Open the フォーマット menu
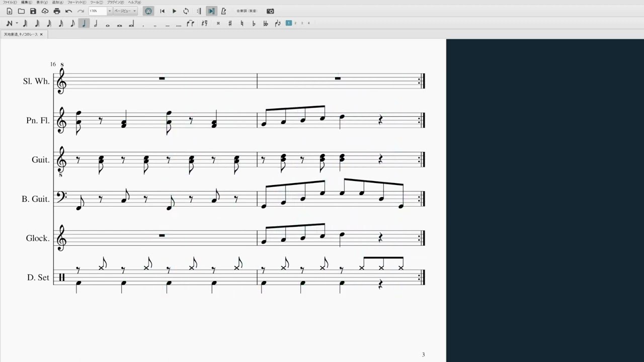The image size is (644, 362). 77,2
